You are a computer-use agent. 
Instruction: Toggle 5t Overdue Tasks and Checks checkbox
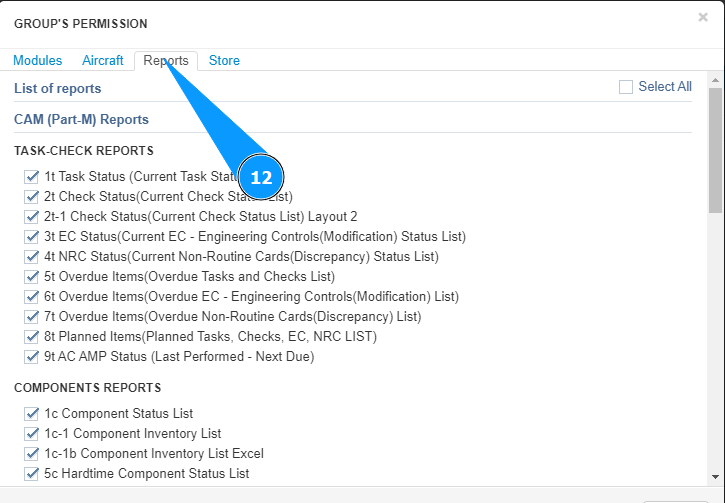[x=32, y=277]
